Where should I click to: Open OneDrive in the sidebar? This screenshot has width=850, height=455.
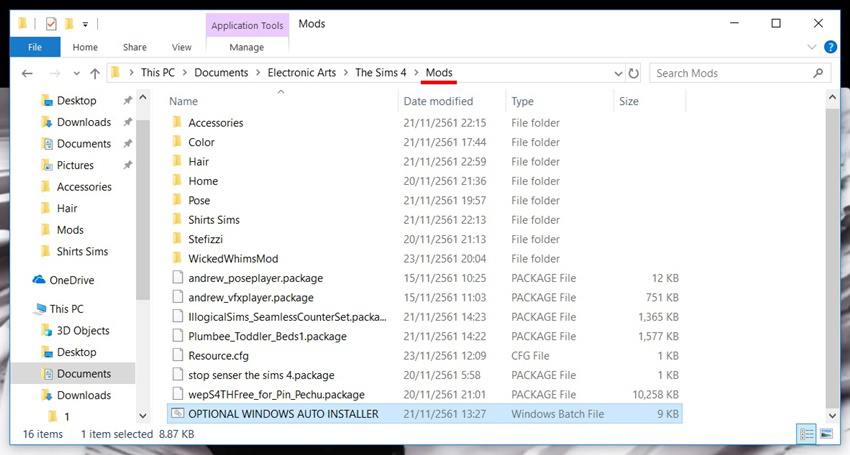tap(72, 280)
